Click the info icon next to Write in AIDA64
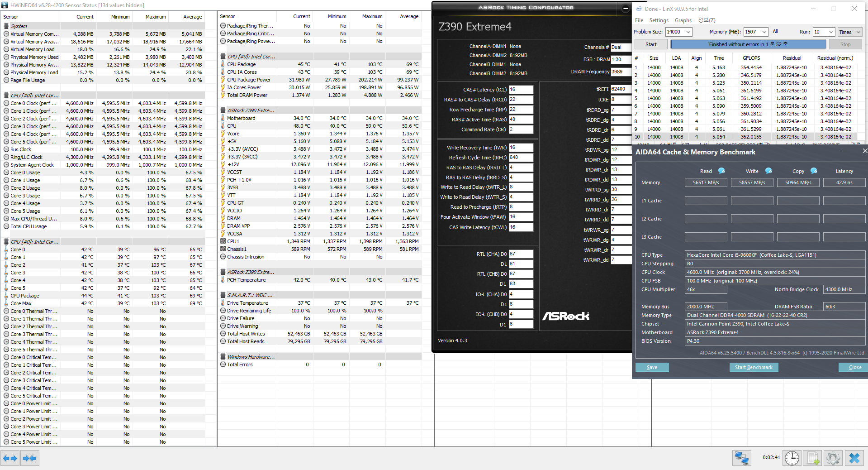The width and height of the screenshot is (868, 470). (x=768, y=171)
